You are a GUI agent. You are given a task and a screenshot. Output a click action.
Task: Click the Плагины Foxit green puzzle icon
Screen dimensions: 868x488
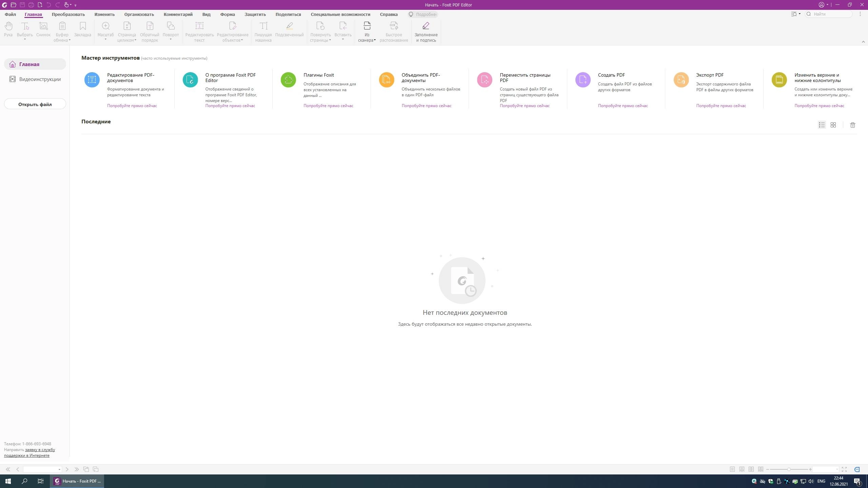point(288,80)
